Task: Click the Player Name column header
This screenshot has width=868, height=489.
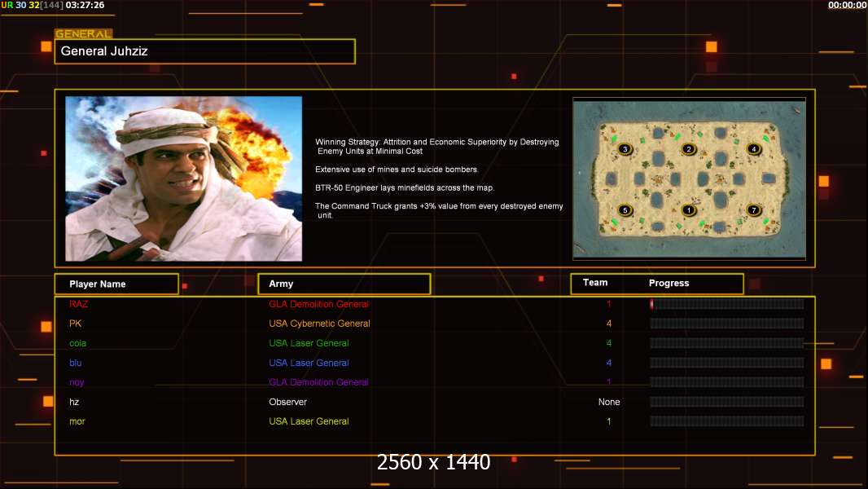Action: (x=116, y=284)
